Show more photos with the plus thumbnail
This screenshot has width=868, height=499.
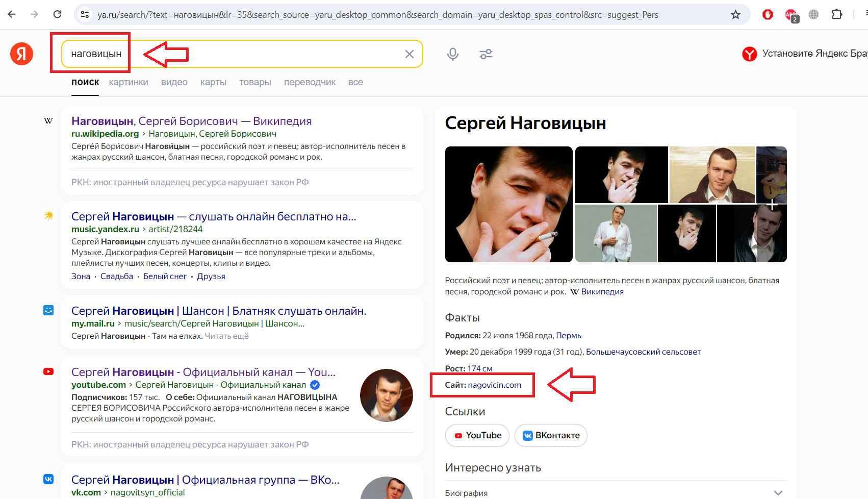772,205
